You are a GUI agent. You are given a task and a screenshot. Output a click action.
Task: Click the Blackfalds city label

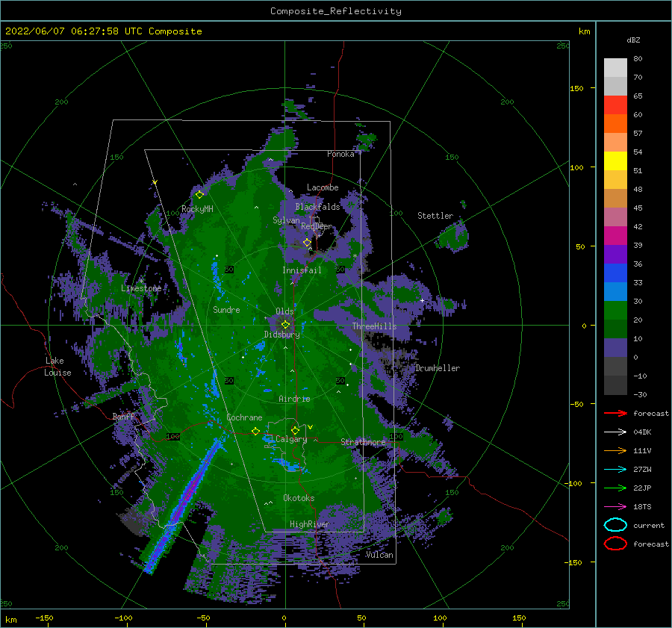point(317,207)
